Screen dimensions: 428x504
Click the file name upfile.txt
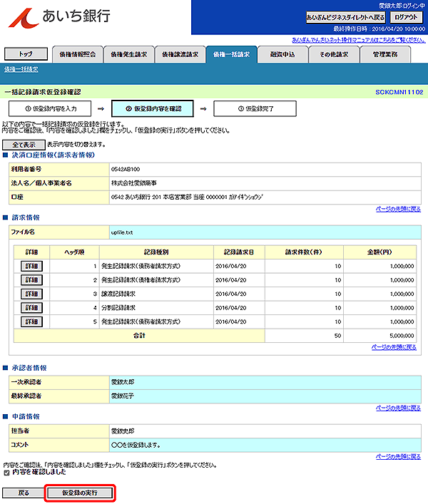[x=122, y=232]
